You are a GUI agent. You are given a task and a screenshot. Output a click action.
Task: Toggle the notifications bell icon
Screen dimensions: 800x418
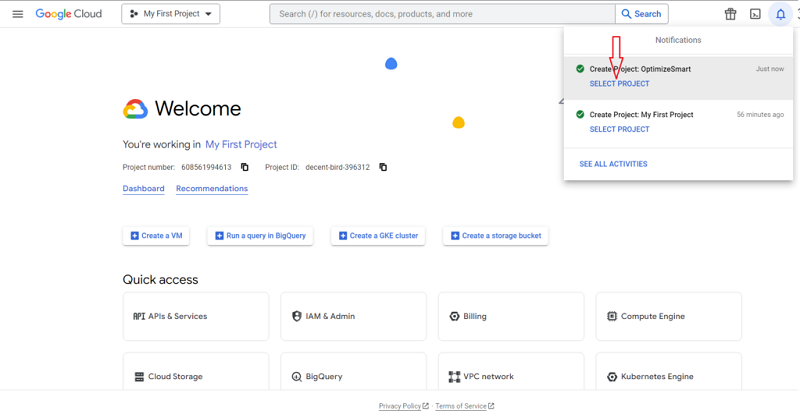coord(781,14)
